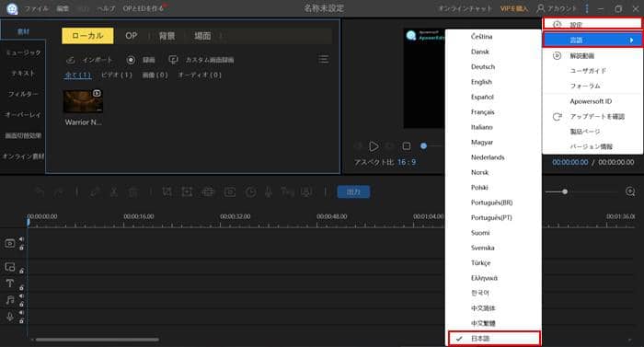The image size is (644, 347).
Task: Click the text track T icon
Action: pyautogui.click(x=10, y=283)
